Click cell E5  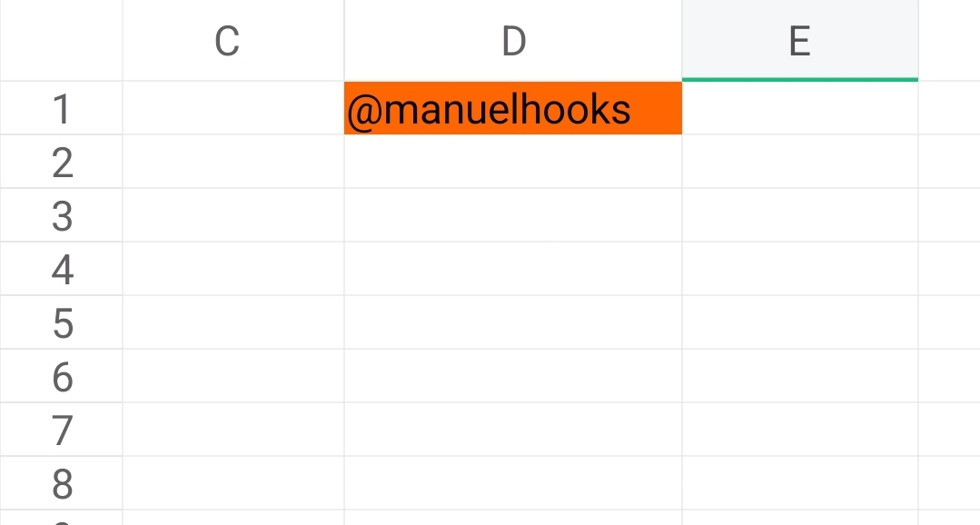tap(800, 323)
